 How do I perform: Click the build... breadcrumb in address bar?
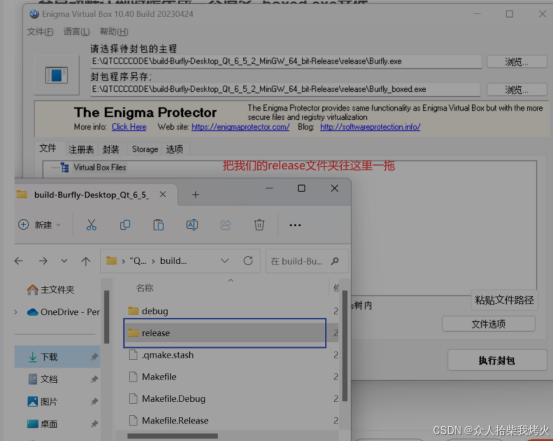(173, 261)
